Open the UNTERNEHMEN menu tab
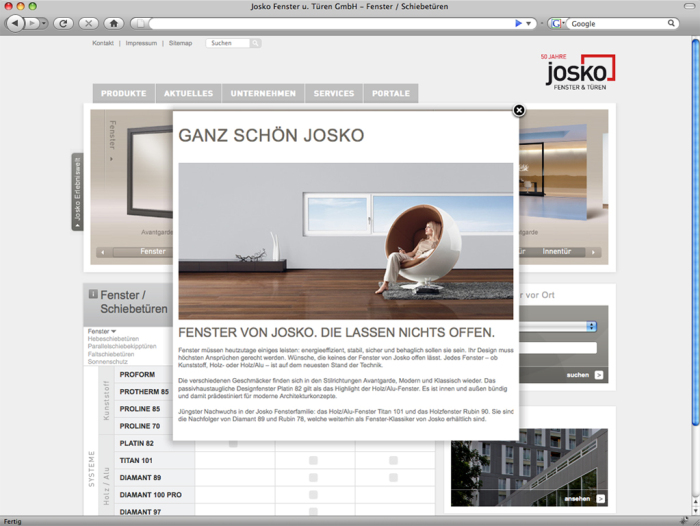This screenshot has height=526, width=700. (x=263, y=93)
